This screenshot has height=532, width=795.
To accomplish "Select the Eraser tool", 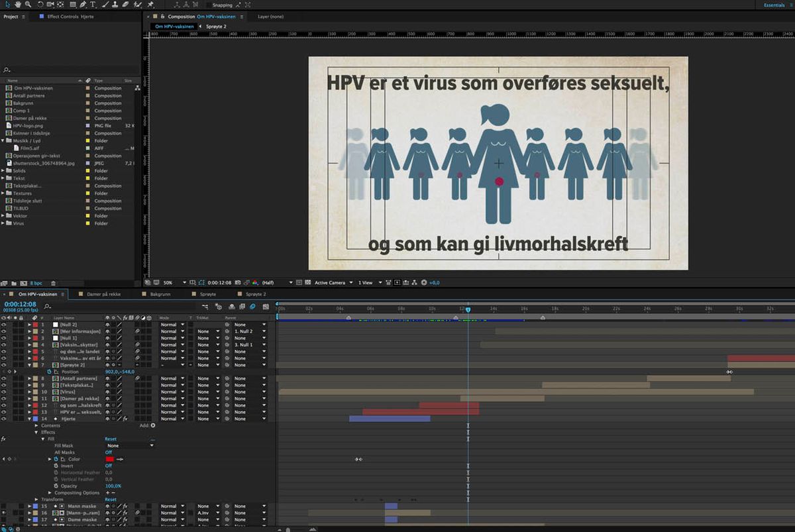I will click(125, 5).
